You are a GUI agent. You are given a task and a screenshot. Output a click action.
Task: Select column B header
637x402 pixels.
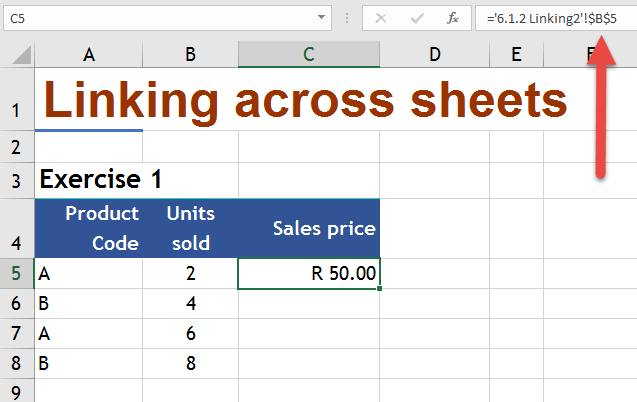[190, 55]
